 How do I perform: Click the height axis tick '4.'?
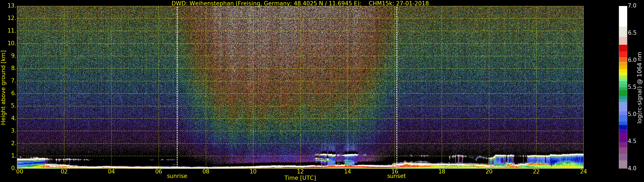14,118
